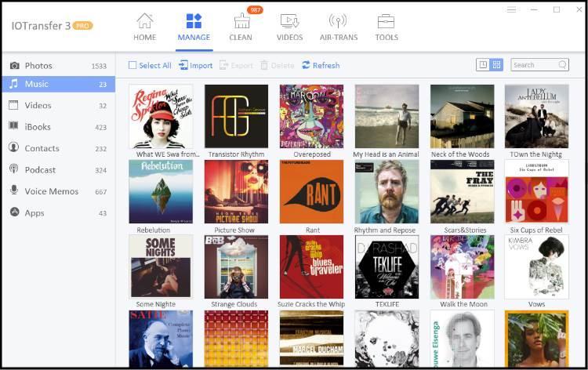Click the video download icon above VIDEOS
This screenshot has width=588, height=370.
click(289, 21)
